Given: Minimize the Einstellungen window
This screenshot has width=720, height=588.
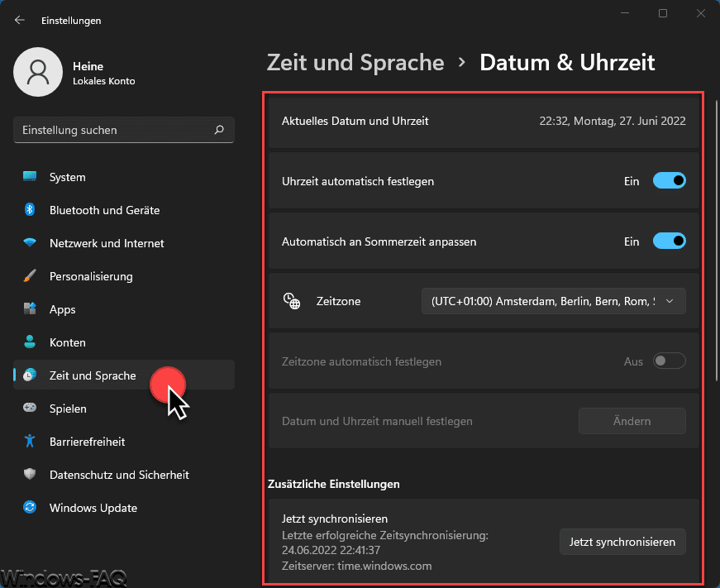Looking at the screenshot, I should pos(625,13).
